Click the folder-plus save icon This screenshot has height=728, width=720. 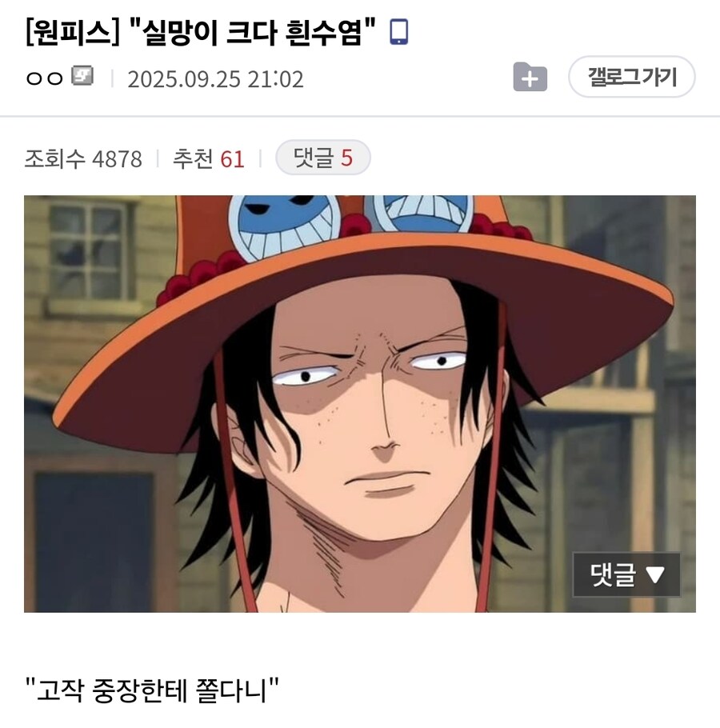click(530, 77)
